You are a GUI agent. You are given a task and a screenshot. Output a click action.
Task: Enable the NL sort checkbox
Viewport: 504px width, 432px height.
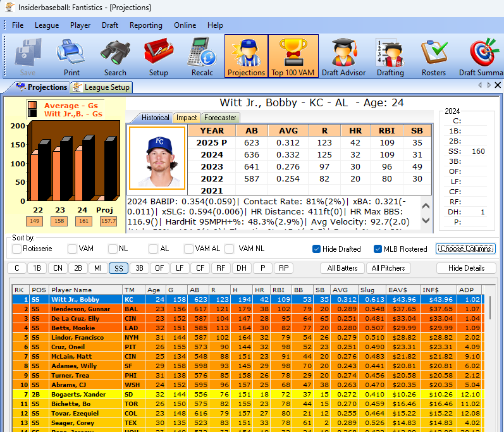tap(113, 249)
